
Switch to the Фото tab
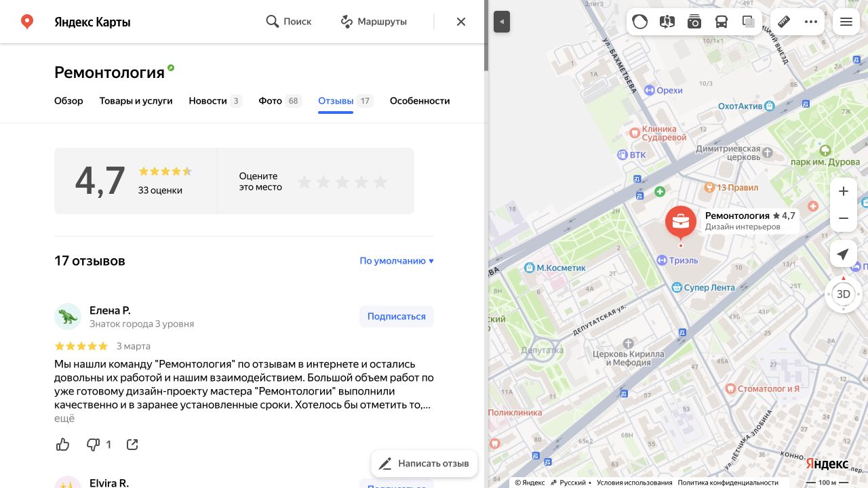(280, 101)
